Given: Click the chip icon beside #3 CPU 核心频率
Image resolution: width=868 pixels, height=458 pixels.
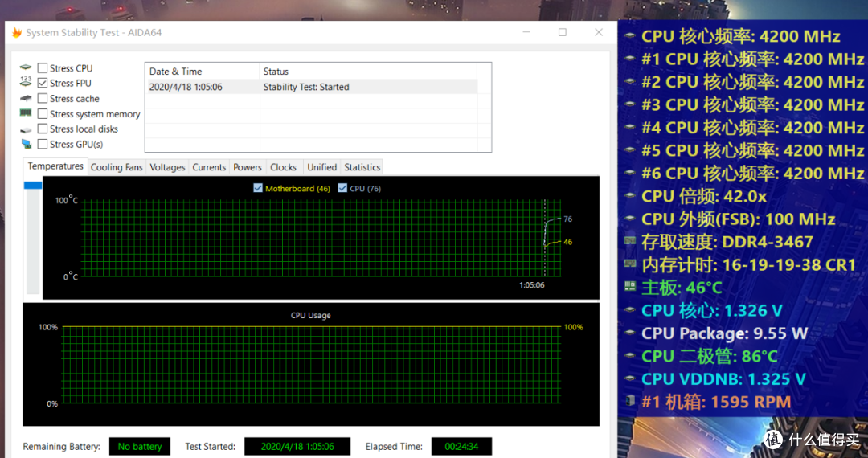Looking at the screenshot, I should [x=629, y=104].
